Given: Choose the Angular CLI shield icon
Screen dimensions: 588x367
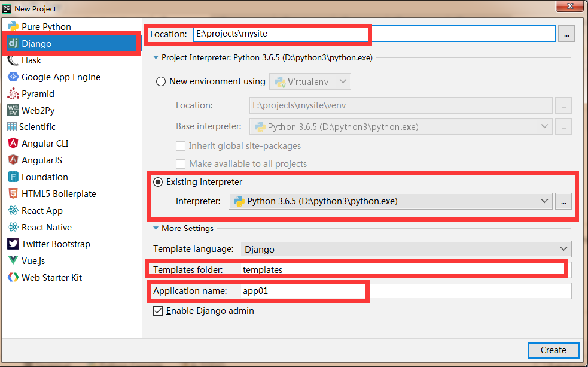Looking at the screenshot, I should [13, 143].
